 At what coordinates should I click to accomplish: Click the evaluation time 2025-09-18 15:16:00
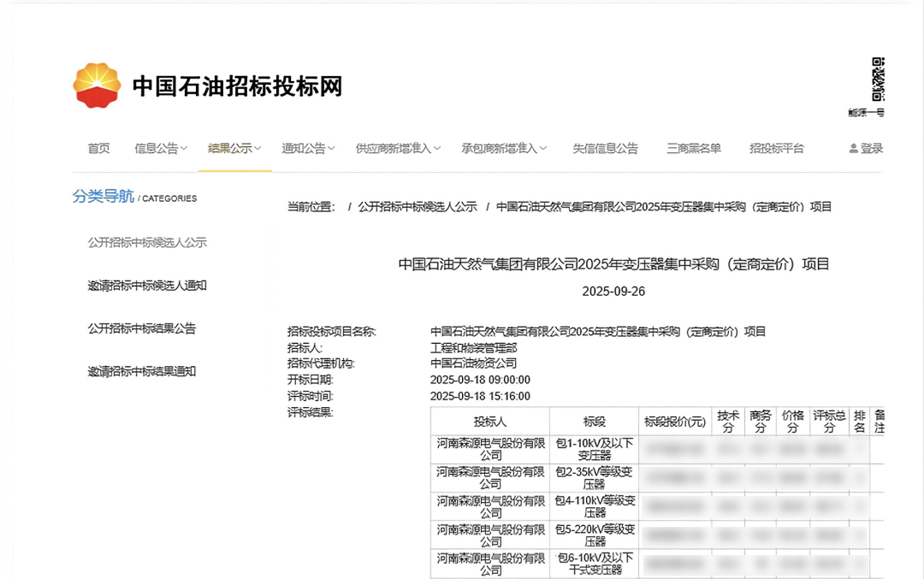480,397
